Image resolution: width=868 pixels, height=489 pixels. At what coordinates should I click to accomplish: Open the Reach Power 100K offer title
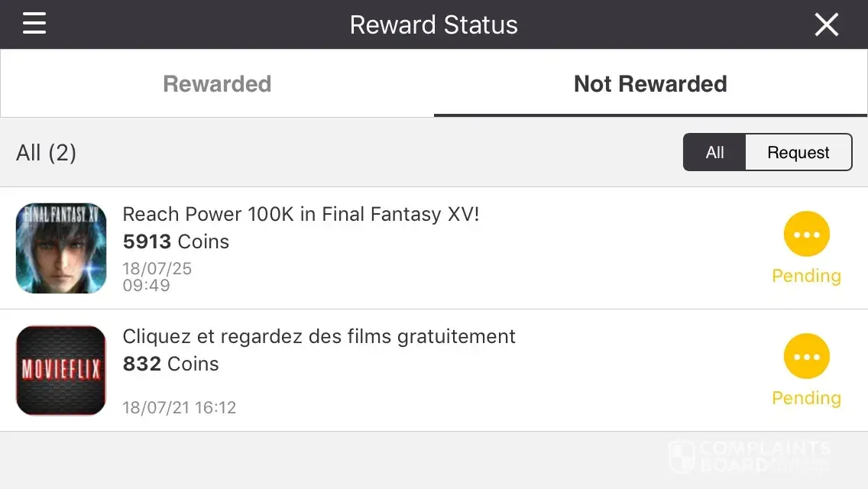coord(301,215)
